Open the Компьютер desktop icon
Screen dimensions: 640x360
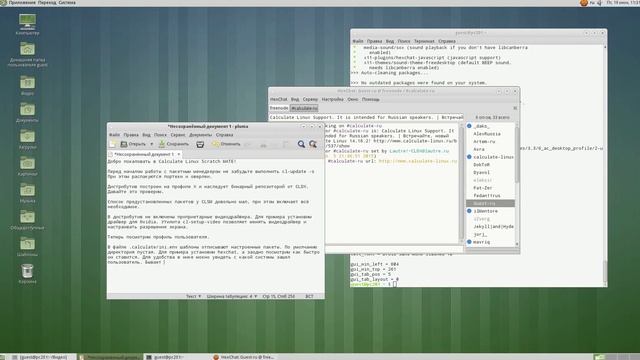click(27, 24)
